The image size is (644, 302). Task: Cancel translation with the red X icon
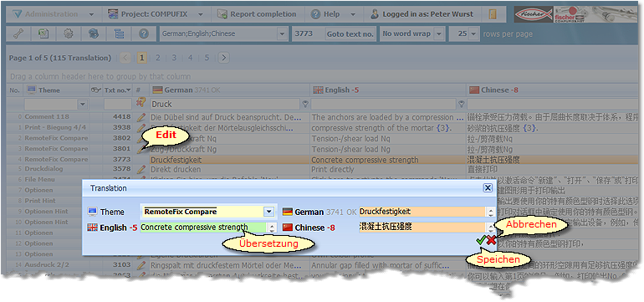pyautogui.click(x=491, y=241)
